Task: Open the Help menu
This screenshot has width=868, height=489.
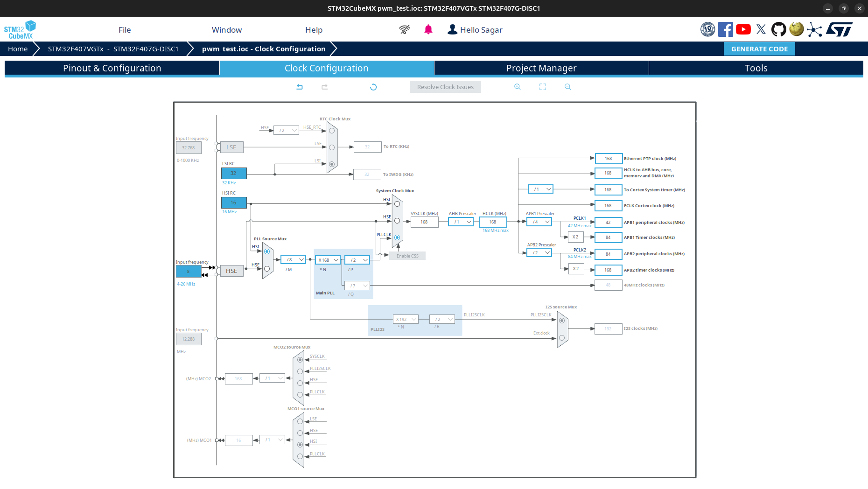Action: pos(314,30)
